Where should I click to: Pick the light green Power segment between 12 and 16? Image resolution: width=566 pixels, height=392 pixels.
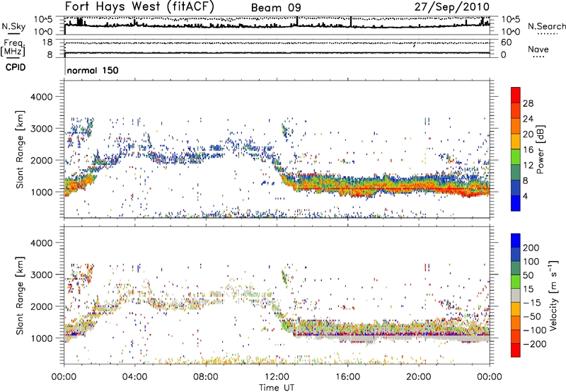click(x=516, y=157)
